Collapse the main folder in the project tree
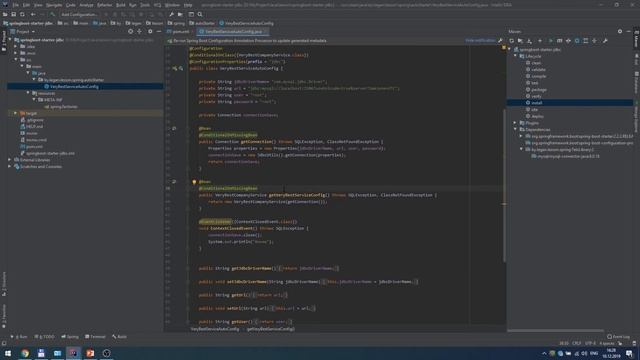This screenshot has width=640, height=360. point(22,66)
